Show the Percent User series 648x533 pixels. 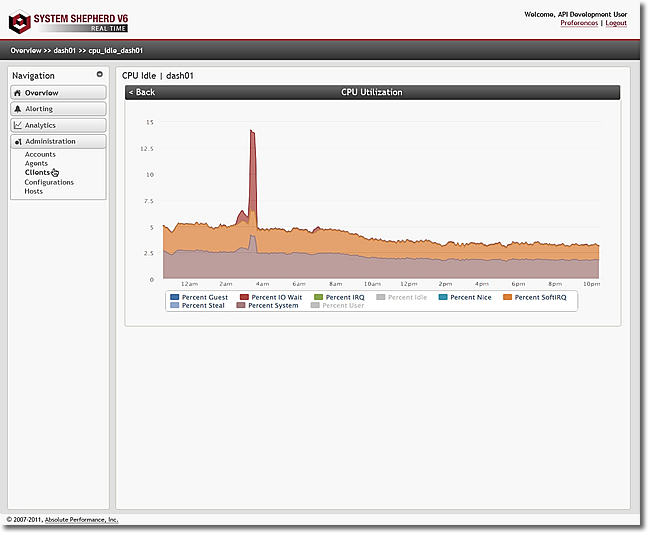338,305
